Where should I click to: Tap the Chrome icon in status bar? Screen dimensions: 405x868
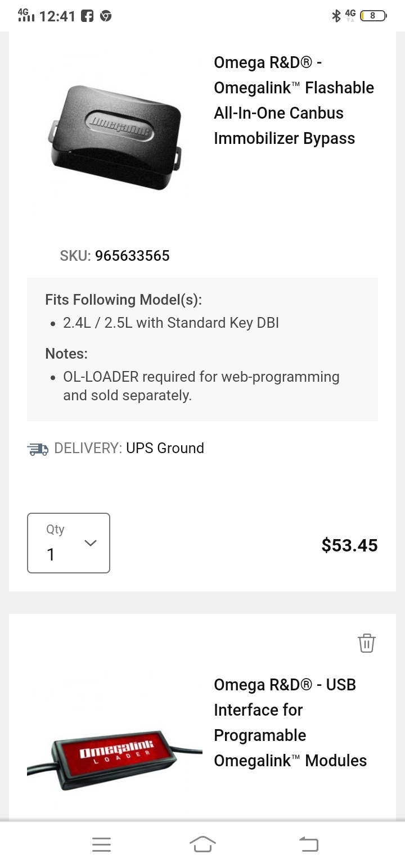[105, 16]
